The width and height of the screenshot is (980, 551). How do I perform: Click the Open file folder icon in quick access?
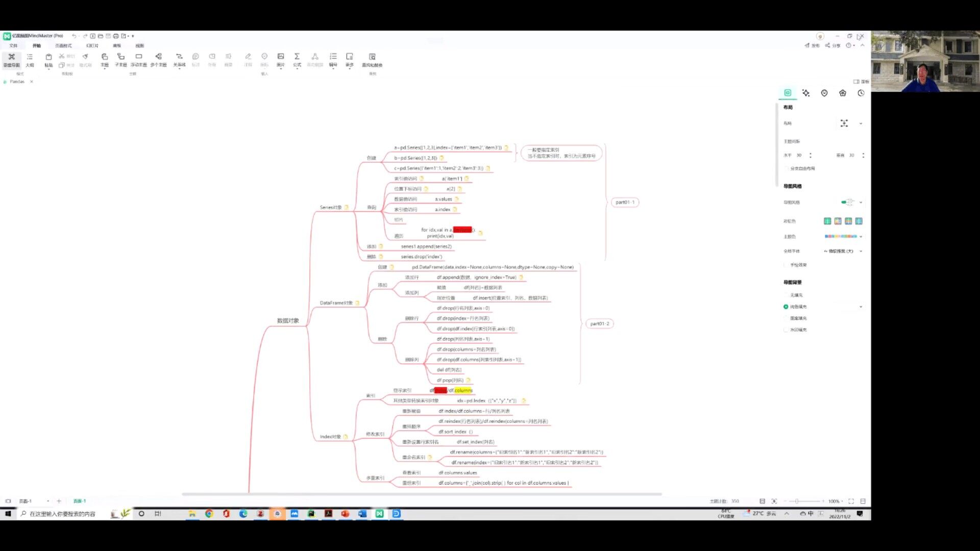pos(101,36)
